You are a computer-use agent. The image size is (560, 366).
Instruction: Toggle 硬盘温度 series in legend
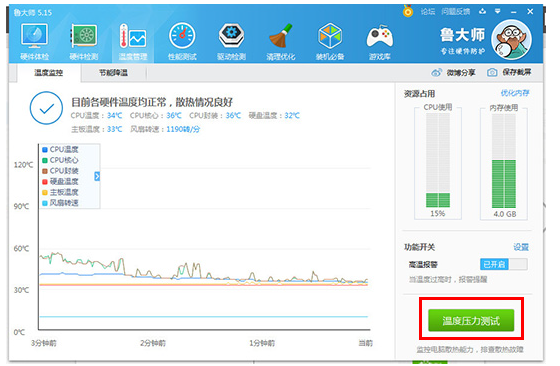(60, 182)
